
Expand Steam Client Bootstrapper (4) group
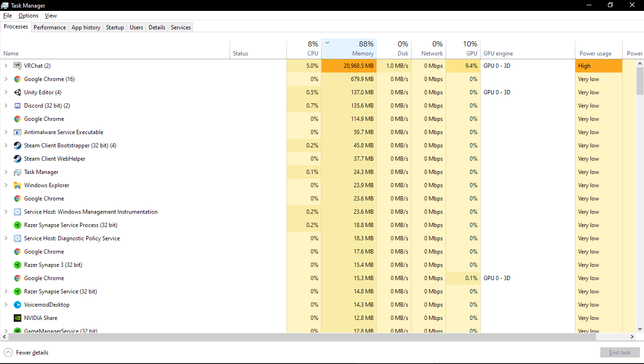click(x=6, y=146)
